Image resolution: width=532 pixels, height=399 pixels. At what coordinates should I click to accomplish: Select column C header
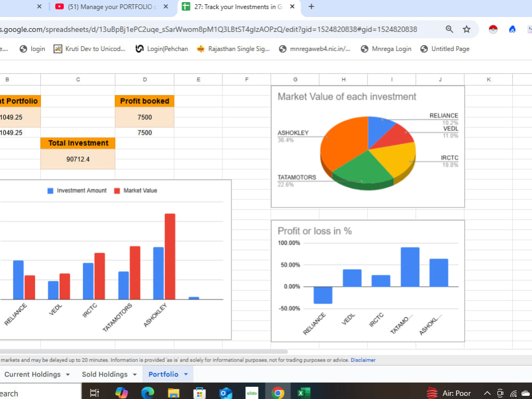pos(78,79)
